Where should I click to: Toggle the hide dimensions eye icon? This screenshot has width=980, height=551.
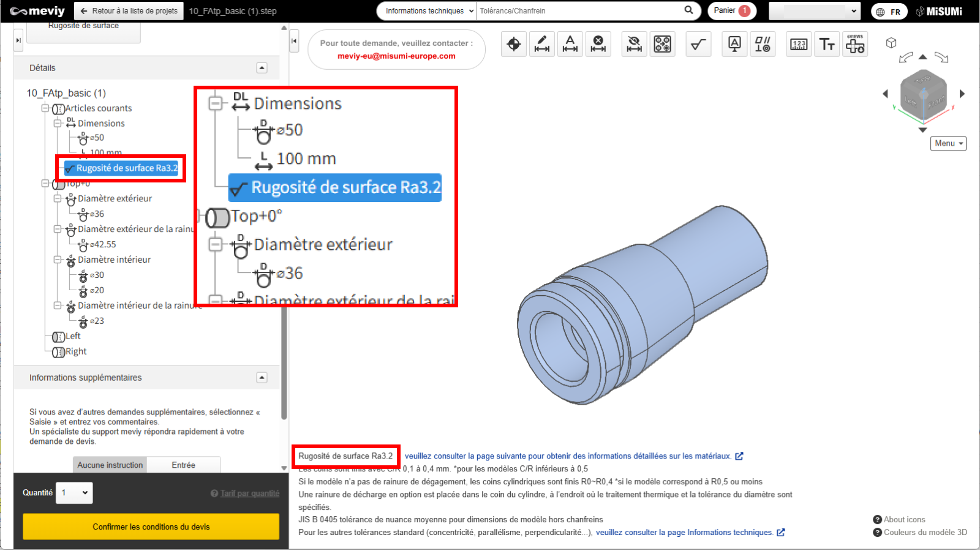click(x=635, y=44)
